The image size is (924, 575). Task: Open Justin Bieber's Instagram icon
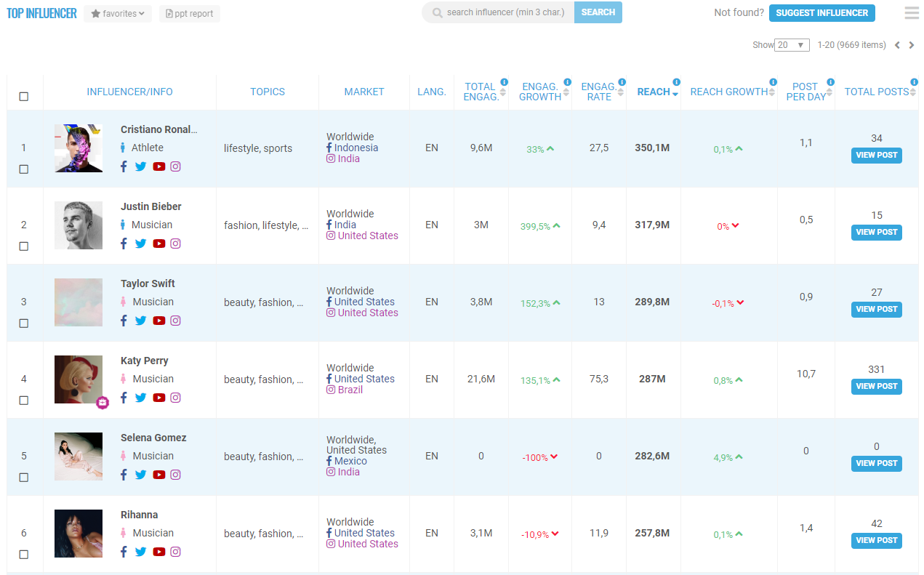(x=175, y=244)
